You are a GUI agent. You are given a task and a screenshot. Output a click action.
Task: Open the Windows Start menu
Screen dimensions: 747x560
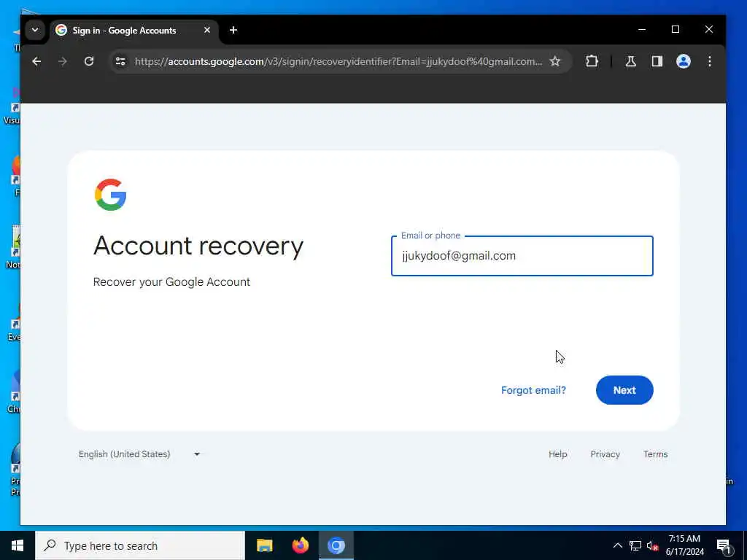[x=18, y=545]
